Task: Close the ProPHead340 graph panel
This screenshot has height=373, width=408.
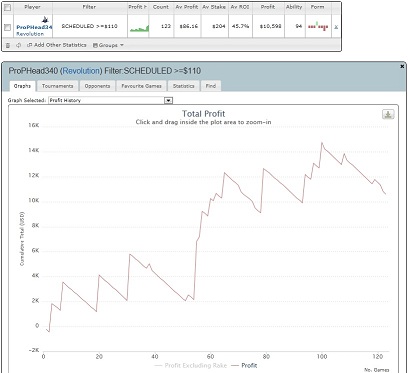Action: click(x=402, y=67)
